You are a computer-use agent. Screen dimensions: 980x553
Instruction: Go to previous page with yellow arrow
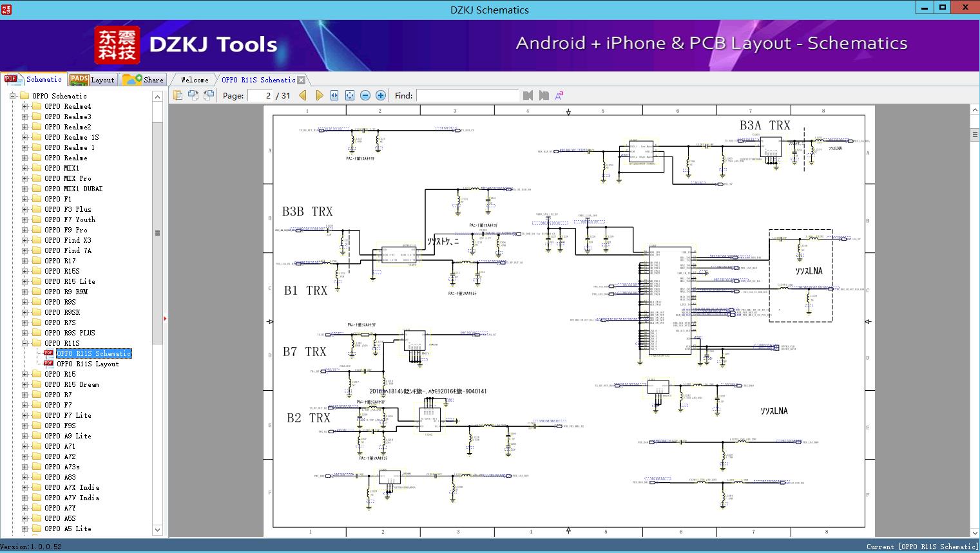click(303, 95)
